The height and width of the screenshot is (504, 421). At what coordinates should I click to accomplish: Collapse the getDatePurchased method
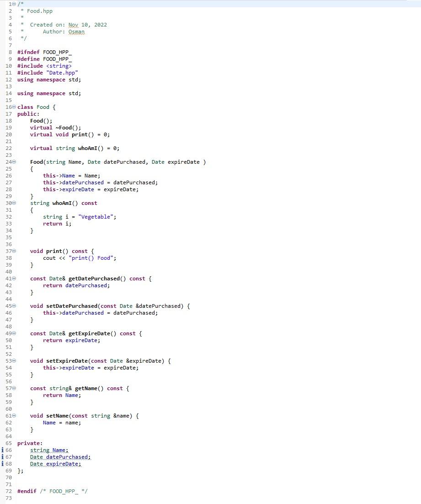coord(13,279)
